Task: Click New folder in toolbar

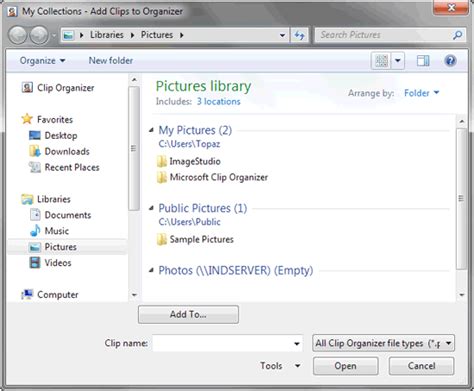Action: pos(111,61)
